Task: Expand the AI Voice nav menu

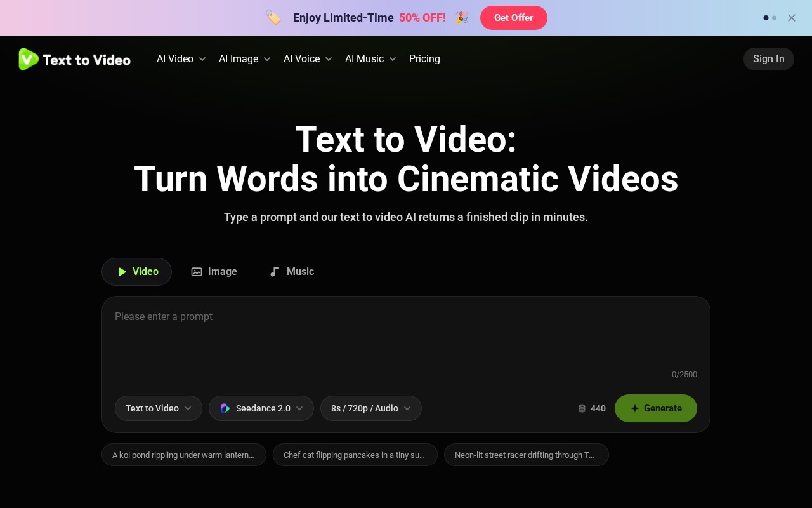Action: [x=308, y=59]
